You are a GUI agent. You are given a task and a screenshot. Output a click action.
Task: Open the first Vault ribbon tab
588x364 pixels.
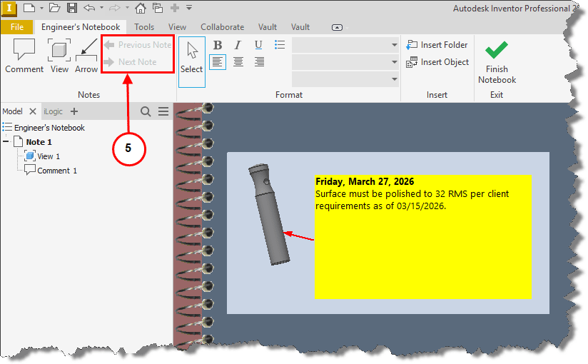pos(268,27)
